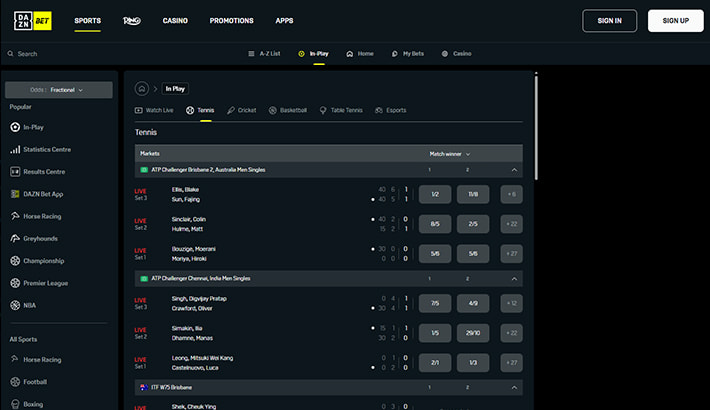Click the Esports controller icon

tap(379, 110)
